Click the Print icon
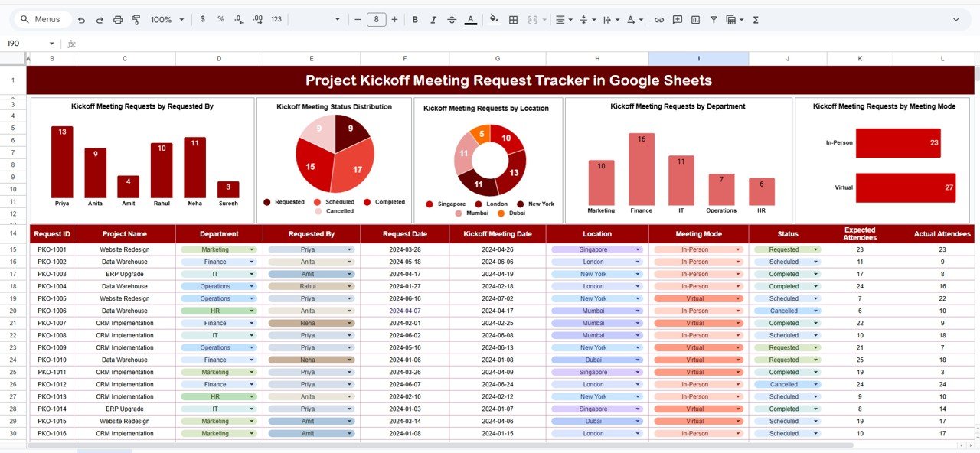The width and height of the screenshot is (980, 453). tap(118, 19)
